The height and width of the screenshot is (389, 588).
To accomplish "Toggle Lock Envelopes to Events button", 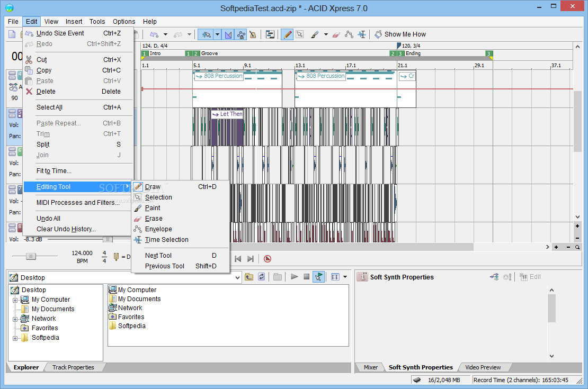I will (240, 35).
